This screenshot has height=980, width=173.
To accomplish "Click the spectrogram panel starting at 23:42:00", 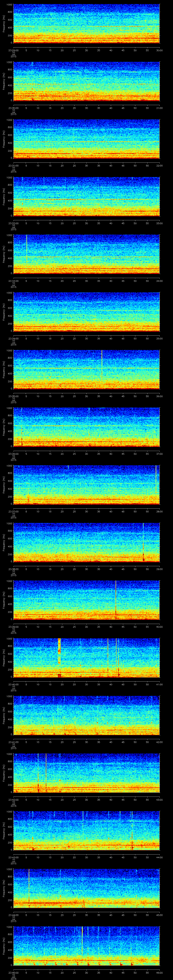I will [86, 773].
